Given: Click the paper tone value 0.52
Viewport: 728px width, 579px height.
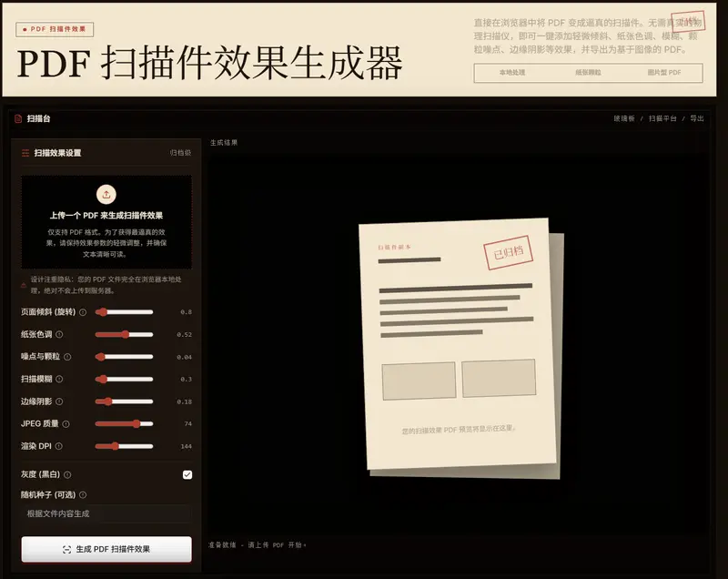Looking at the screenshot, I should click(185, 334).
